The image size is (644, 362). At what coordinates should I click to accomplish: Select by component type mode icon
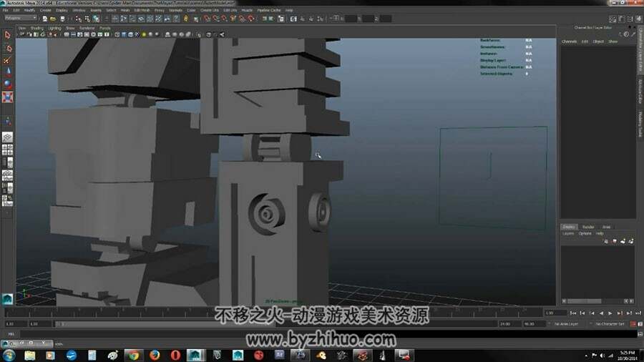tap(96, 19)
